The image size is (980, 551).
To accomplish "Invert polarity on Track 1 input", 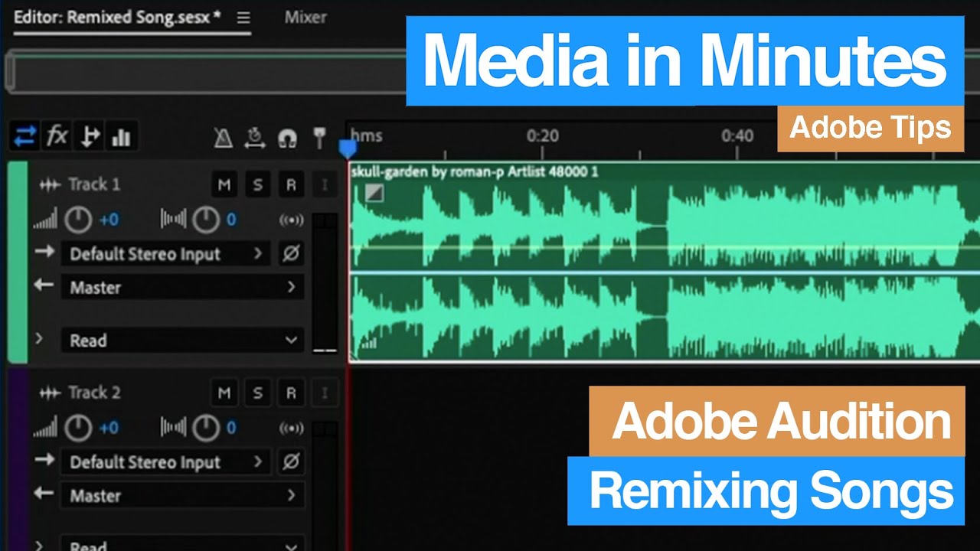I will point(291,254).
